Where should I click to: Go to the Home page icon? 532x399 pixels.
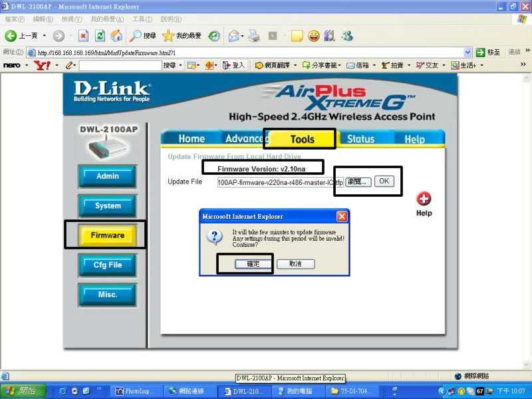[x=116, y=36]
